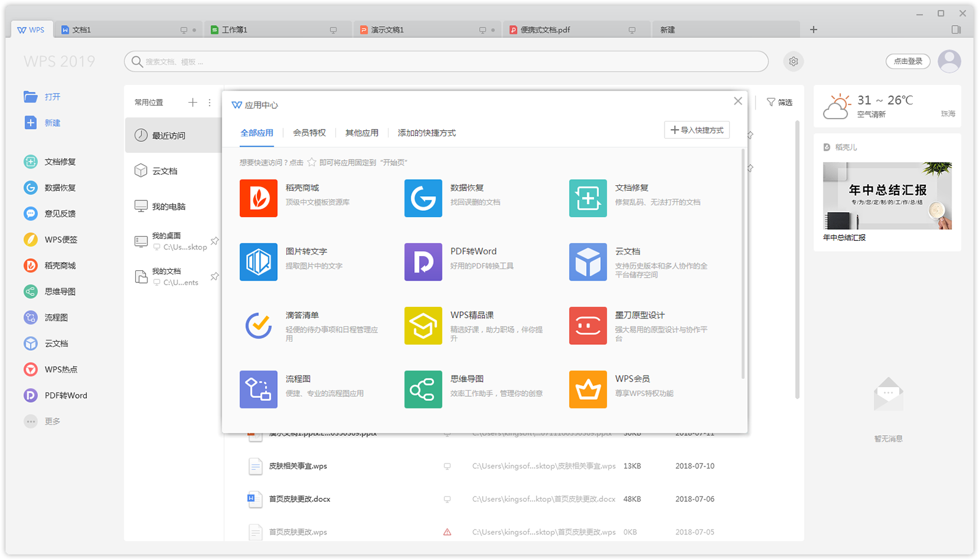Click the WPS home tab
This screenshot has height=560, width=979.
click(x=31, y=29)
